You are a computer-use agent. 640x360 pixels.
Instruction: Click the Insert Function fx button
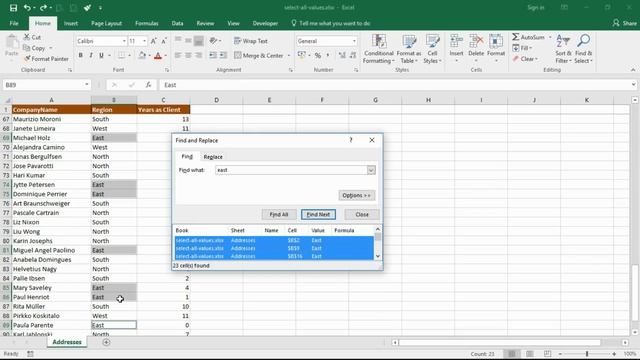point(148,85)
